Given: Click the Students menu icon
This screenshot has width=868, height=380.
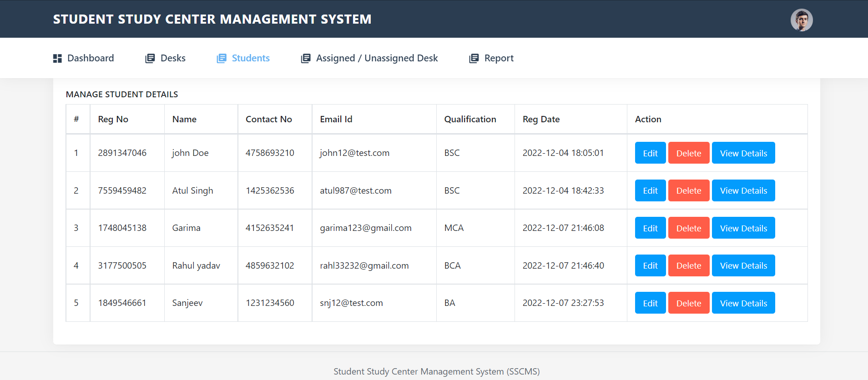Looking at the screenshot, I should click(222, 58).
